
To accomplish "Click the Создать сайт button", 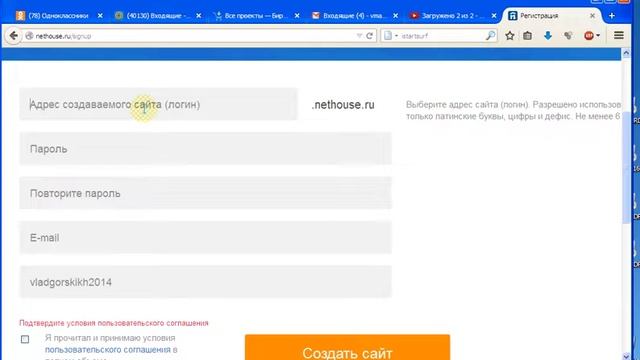I will 347,348.
